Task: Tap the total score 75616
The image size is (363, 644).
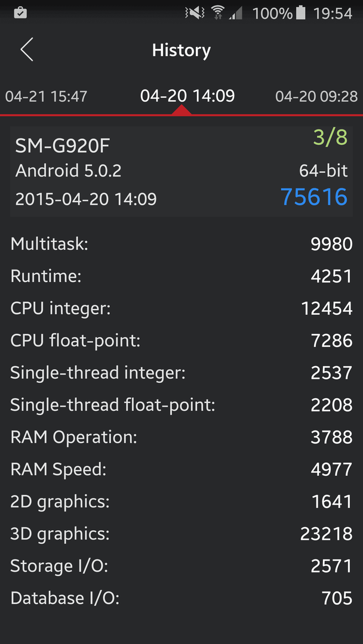Action: point(315,197)
